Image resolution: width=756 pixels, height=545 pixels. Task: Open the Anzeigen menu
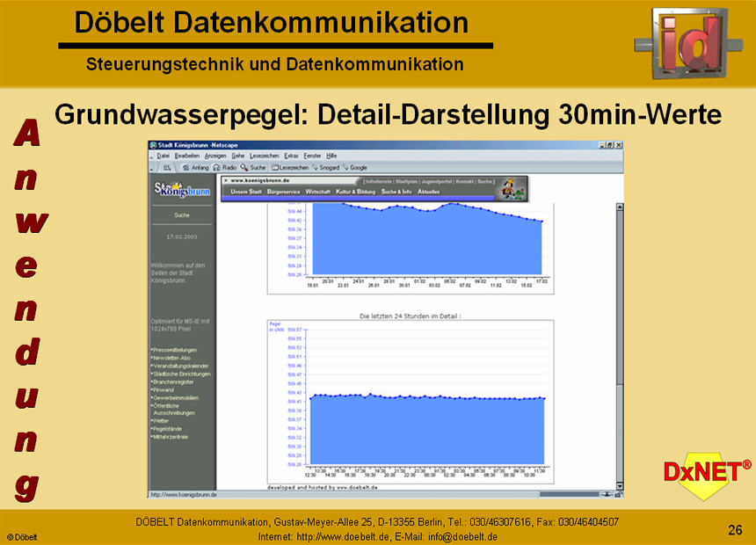tap(215, 156)
